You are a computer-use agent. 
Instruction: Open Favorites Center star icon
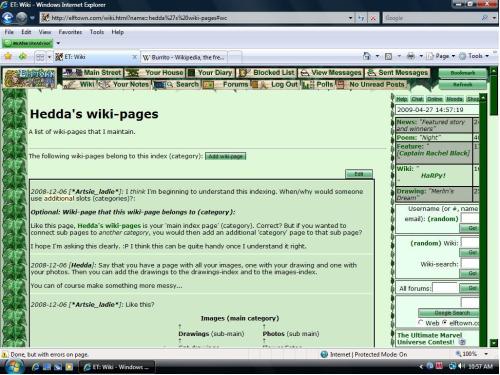pyautogui.click(x=8, y=57)
